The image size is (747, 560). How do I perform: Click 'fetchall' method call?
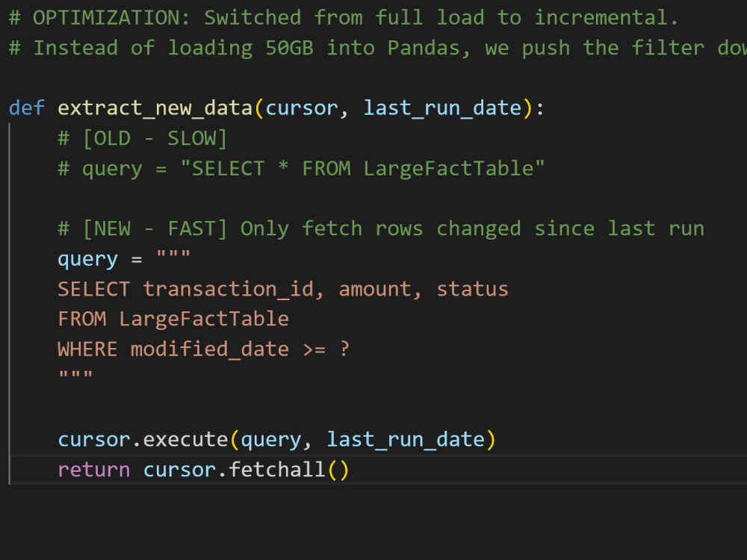(277, 470)
